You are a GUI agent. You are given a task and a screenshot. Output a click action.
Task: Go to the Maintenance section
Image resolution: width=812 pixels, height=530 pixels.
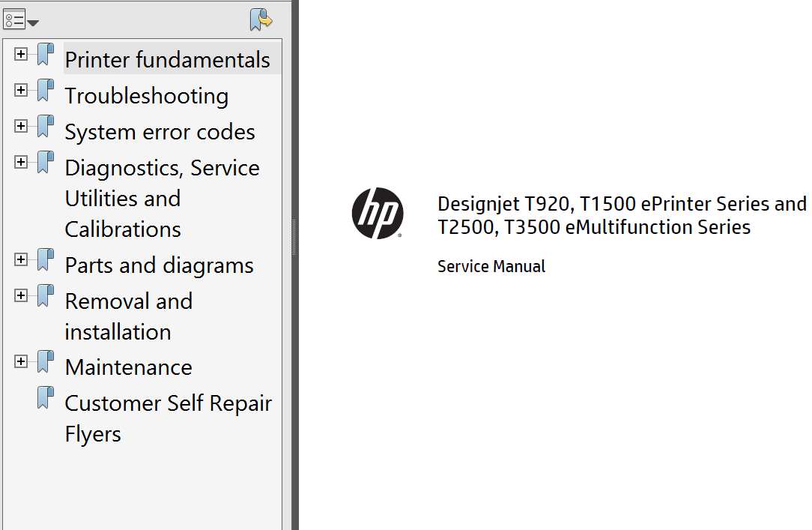point(128,367)
